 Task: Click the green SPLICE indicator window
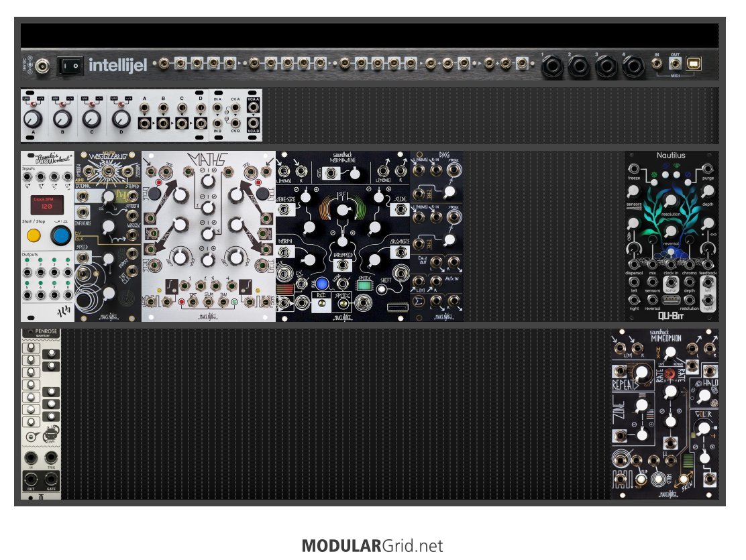tap(364, 286)
